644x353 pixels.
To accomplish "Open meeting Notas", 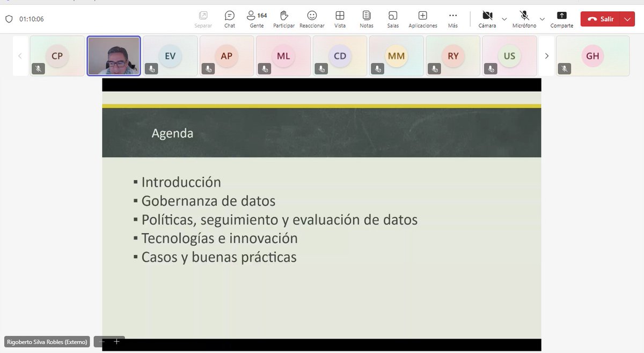I will (x=367, y=19).
